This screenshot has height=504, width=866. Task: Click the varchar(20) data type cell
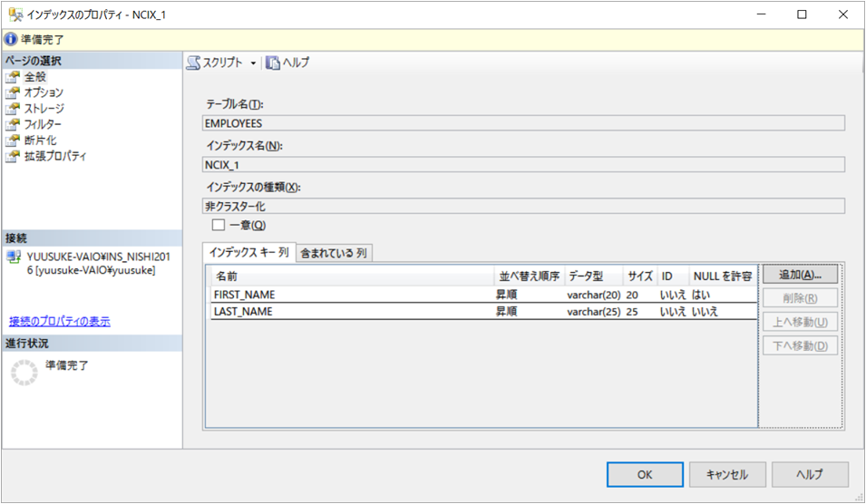coord(594,295)
